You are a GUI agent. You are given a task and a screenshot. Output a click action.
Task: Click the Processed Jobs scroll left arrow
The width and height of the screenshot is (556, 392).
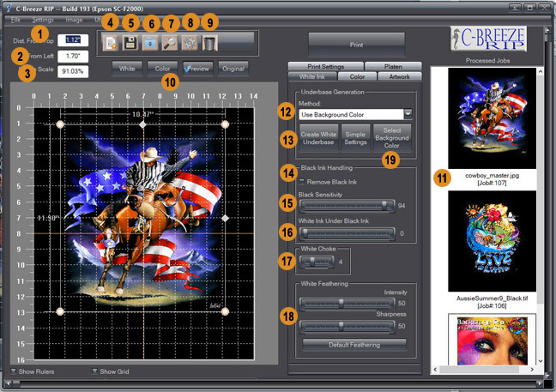pyautogui.click(x=435, y=370)
